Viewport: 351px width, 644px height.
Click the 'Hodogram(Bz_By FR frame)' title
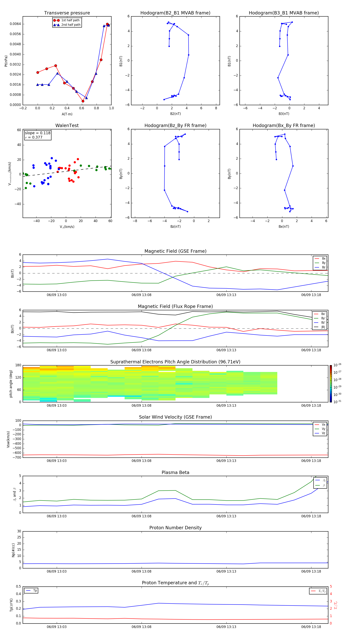[x=175, y=125]
